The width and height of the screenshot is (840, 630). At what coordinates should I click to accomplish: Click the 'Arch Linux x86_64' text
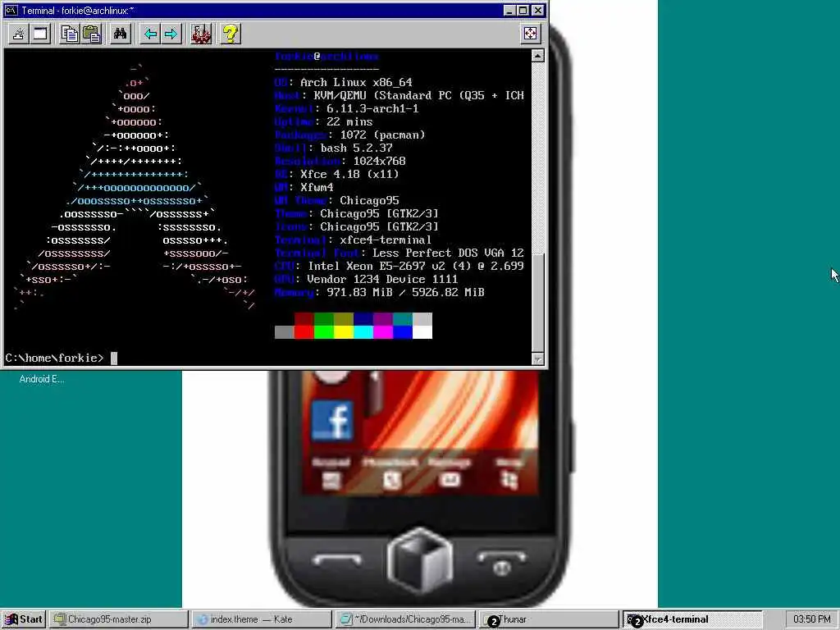click(356, 83)
